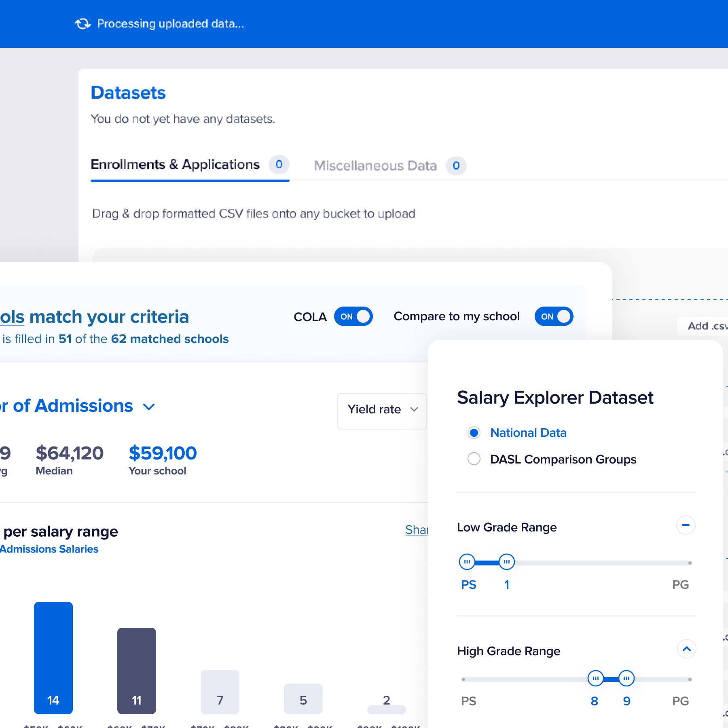Click the Miscellaneous Data count badge

point(456,166)
